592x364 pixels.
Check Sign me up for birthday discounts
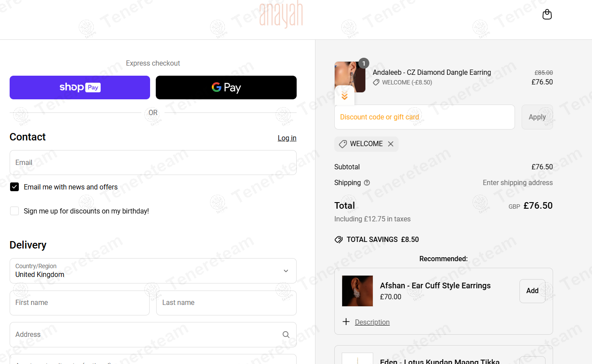[14, 211]
